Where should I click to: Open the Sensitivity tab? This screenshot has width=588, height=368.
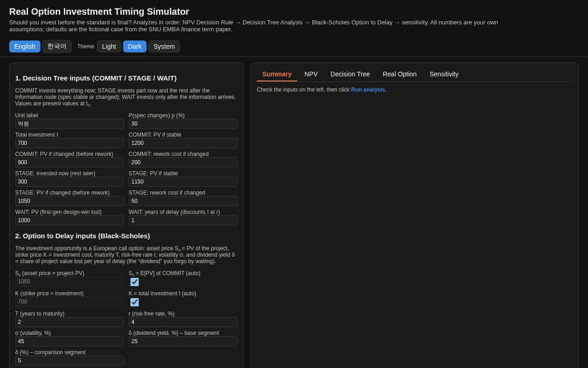point(444,74)
